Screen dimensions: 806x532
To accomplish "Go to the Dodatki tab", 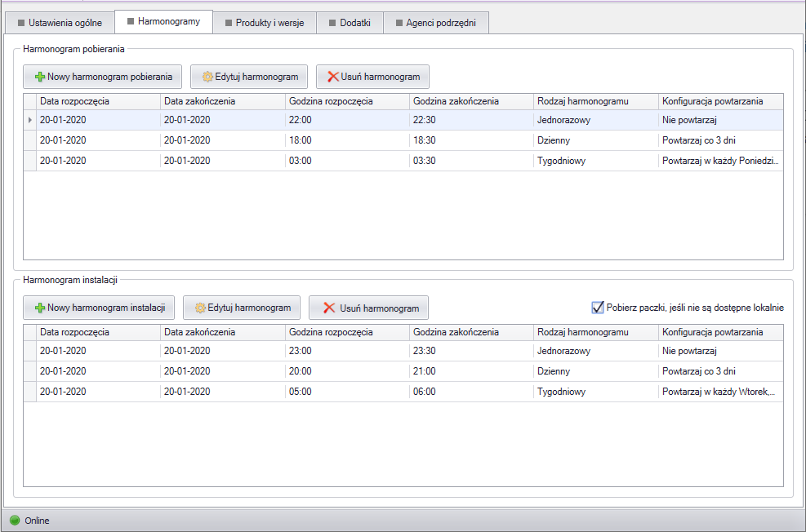I will (x=350, y=23).
